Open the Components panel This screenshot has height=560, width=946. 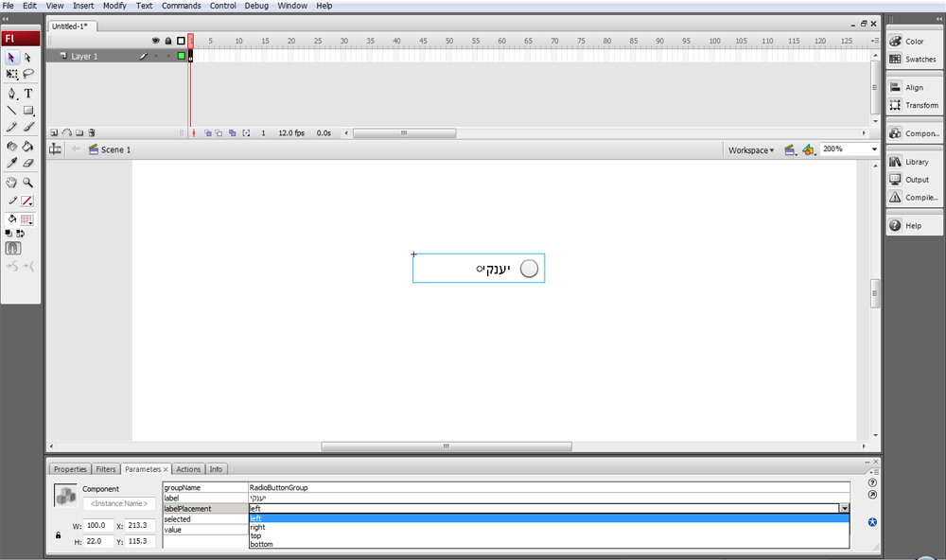coord(914,133)
